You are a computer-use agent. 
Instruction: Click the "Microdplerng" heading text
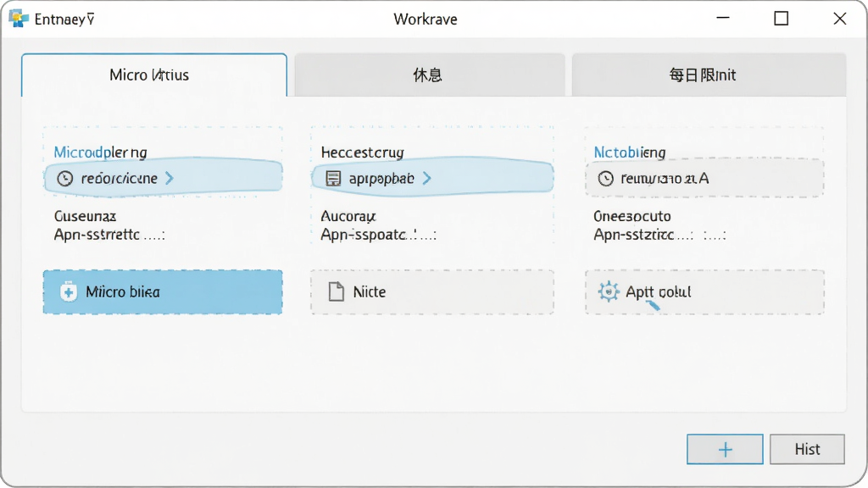click(100, 152)
